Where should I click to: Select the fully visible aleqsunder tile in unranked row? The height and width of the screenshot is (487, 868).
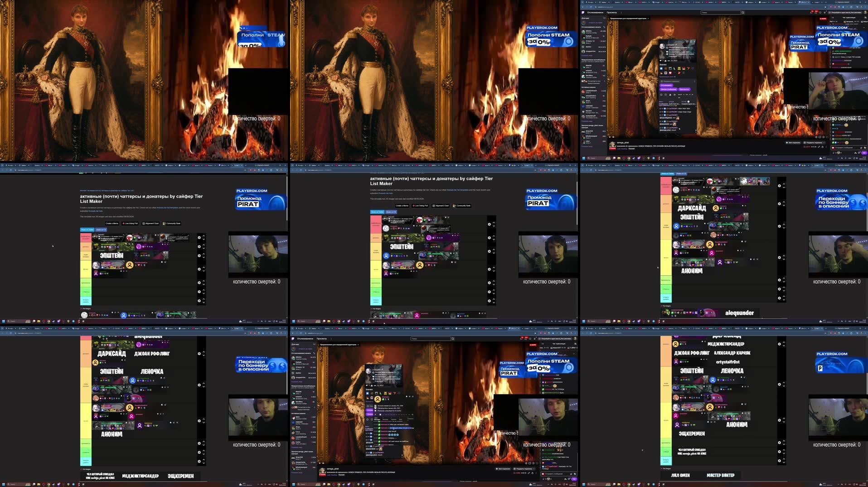pyautogui.click(x=739, y=313)
